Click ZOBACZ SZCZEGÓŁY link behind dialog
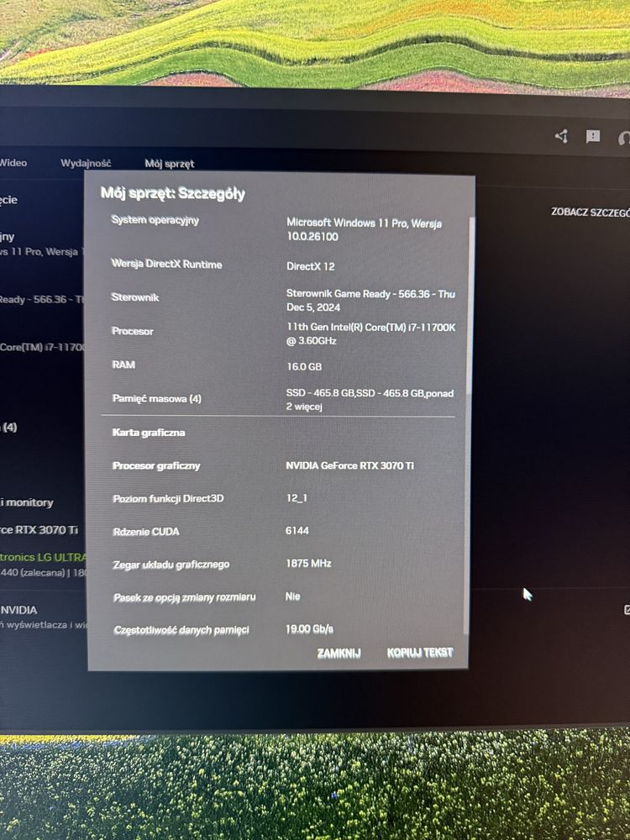Image resolution: width=630 pixels, height=840 pixels. tap(591, 212)
